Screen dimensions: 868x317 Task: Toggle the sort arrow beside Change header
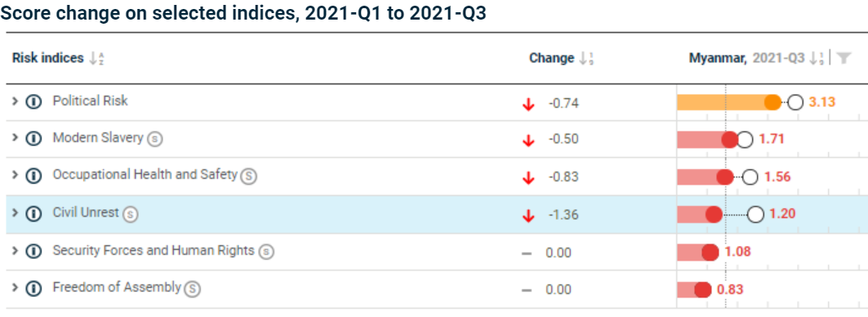click(586, 58)
